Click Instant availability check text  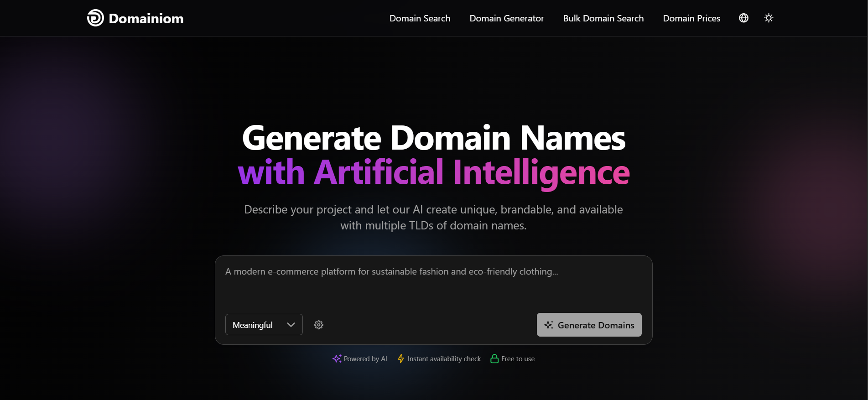(x=444, y=359)
